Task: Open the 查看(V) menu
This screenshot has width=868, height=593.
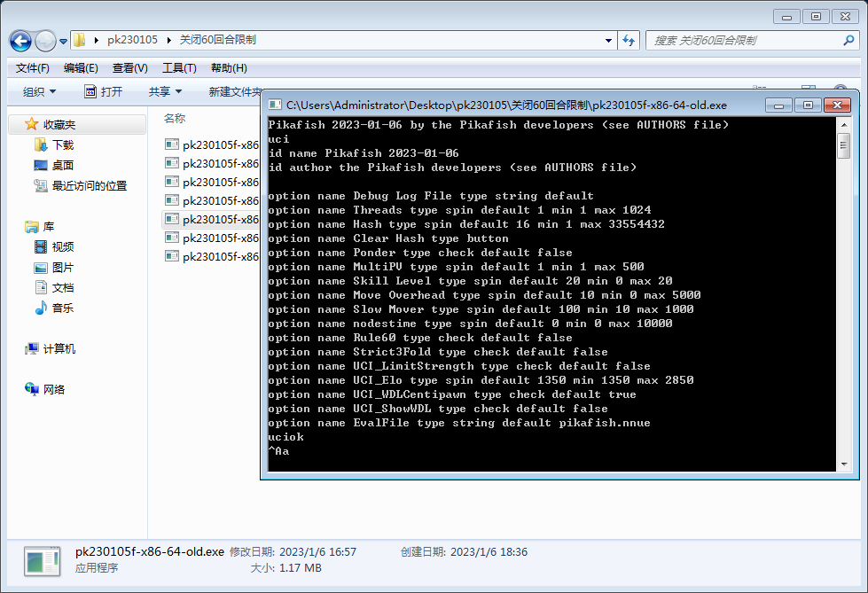Action: click(130, 68)
